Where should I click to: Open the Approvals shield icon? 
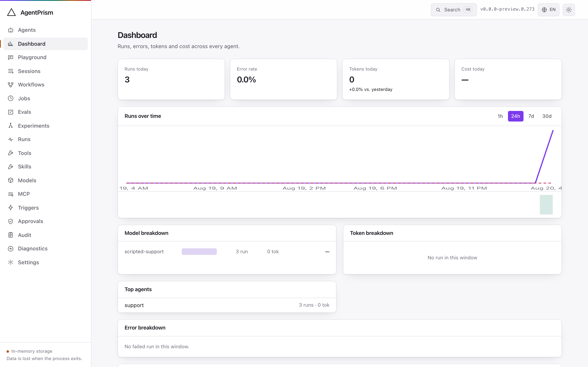(11, 221)
